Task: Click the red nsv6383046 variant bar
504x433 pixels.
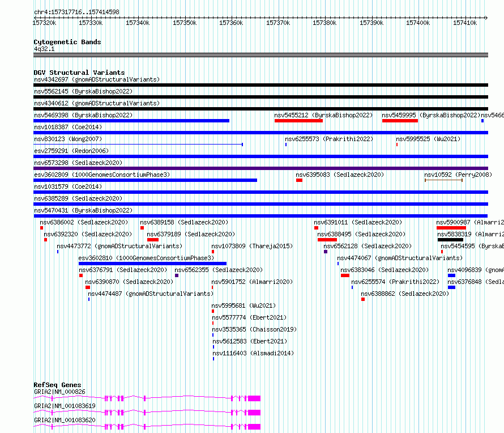Action: pyautogui.click(x=345, y=275)
